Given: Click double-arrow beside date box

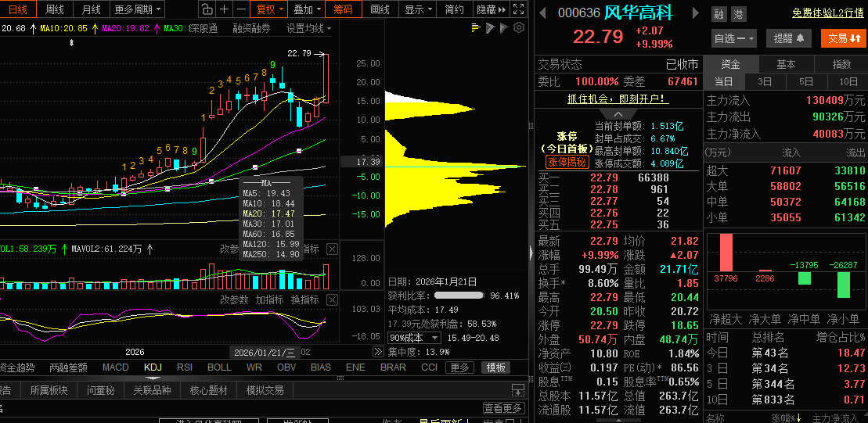Looking at the screenshot, I should click(378, 352).
